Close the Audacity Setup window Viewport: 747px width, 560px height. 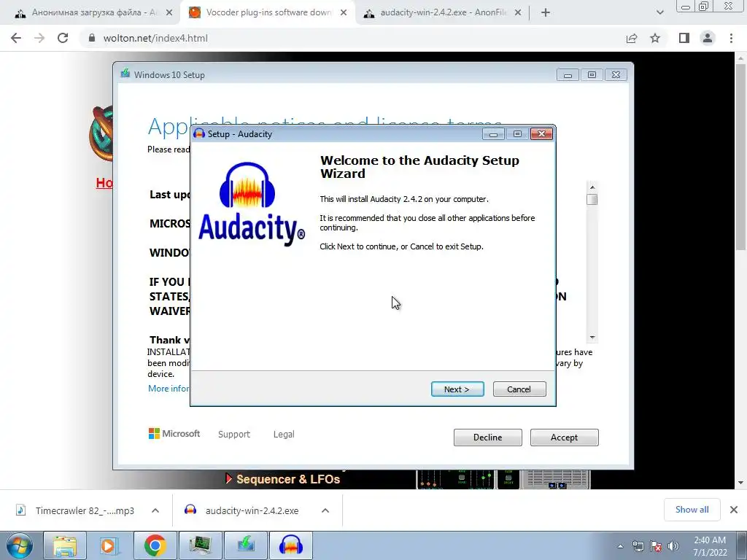(x=541, y=134)
